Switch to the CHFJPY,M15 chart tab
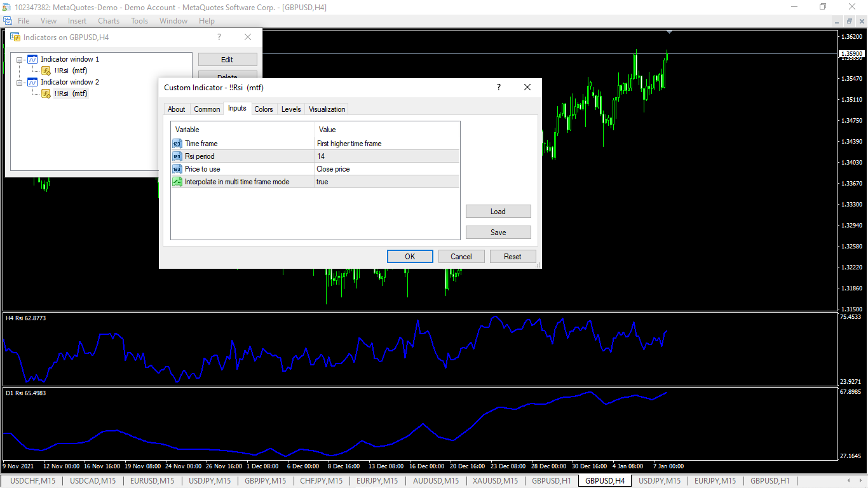This screenshot has height=488, width=868. tap(321, 481)
